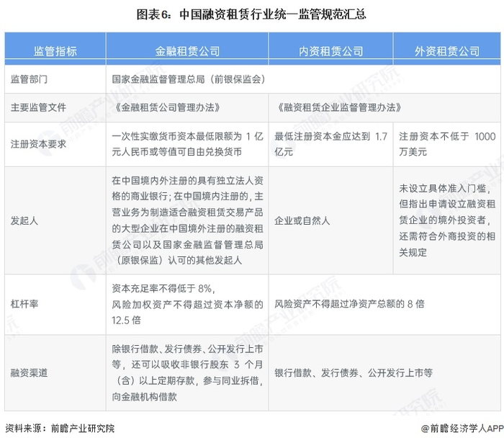Click the @前瞻经济学人APP watermark

click(x=462, y=428)
